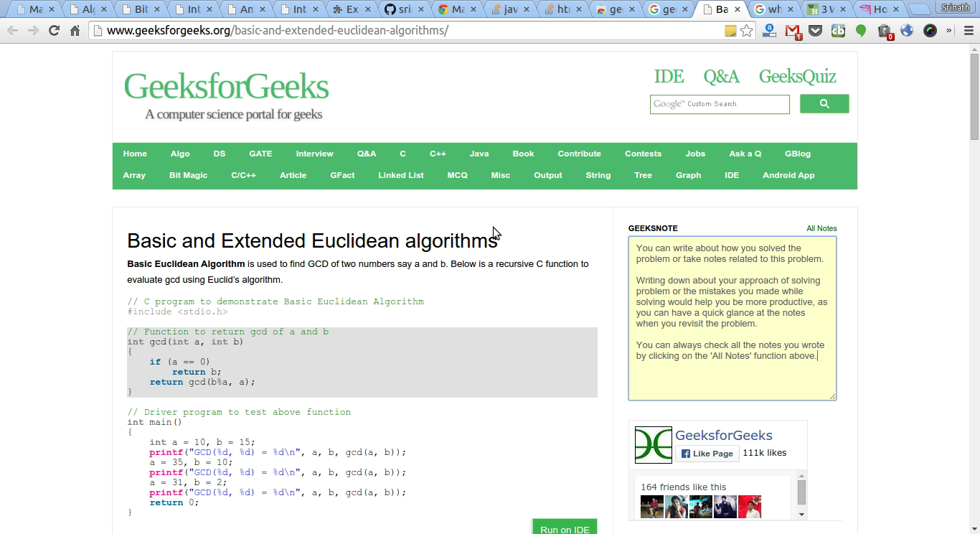Click the green 'cb' extension icon

(838, 31)
